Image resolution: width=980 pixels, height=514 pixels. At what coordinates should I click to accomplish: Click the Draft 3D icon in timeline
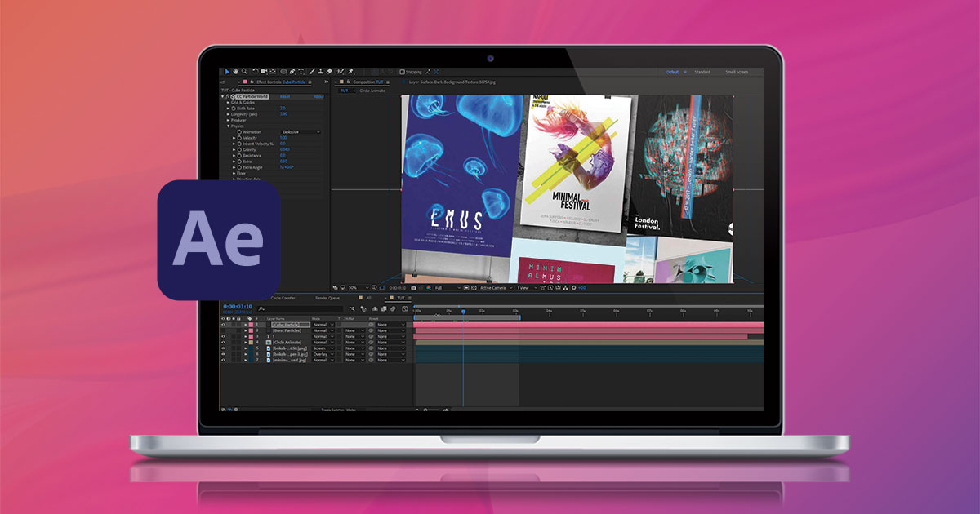point(363,309)
